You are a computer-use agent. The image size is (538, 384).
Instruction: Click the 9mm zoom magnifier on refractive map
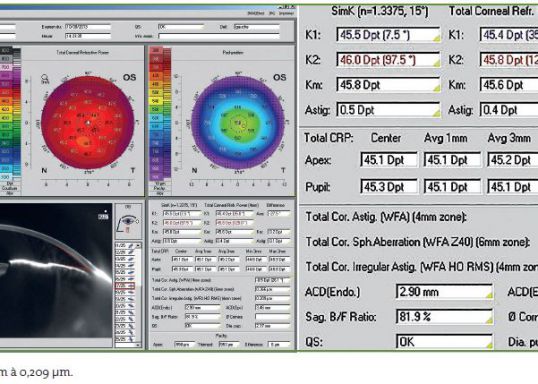[45, 79]
